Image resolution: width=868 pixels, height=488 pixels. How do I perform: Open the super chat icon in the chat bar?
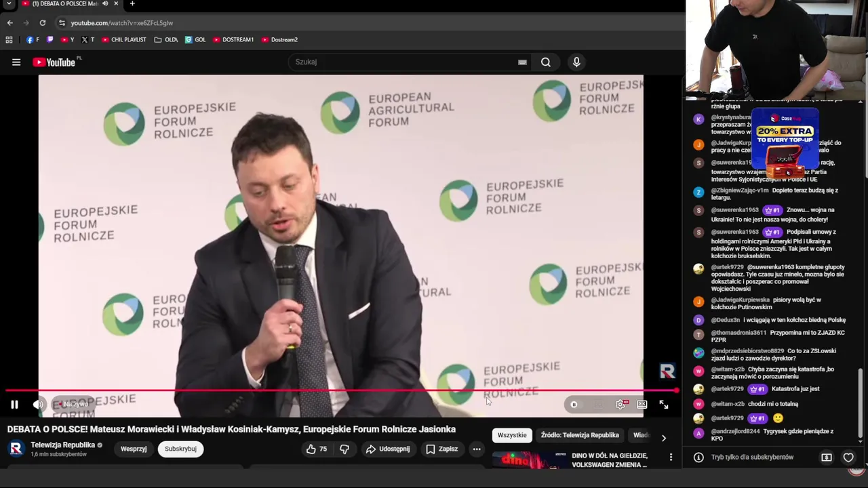[827, 457]
